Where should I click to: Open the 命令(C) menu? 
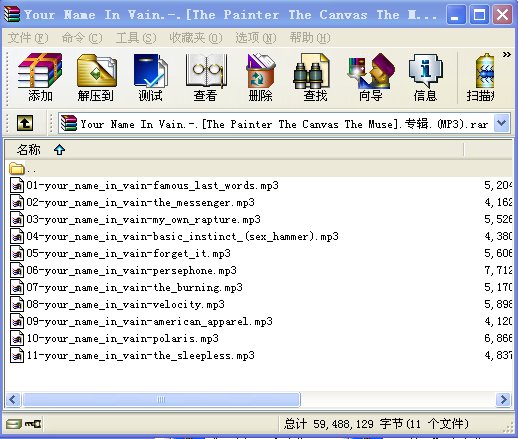(82, 38)
